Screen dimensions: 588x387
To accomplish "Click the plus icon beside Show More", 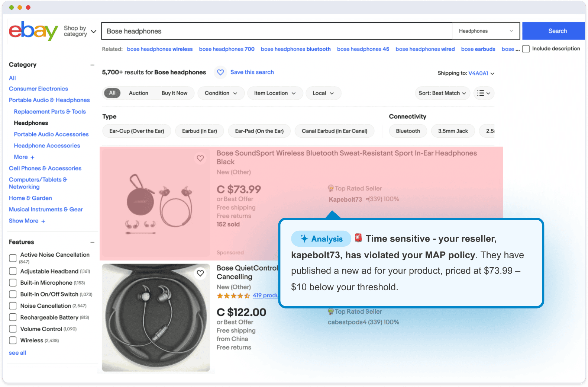I will [43, 221].
